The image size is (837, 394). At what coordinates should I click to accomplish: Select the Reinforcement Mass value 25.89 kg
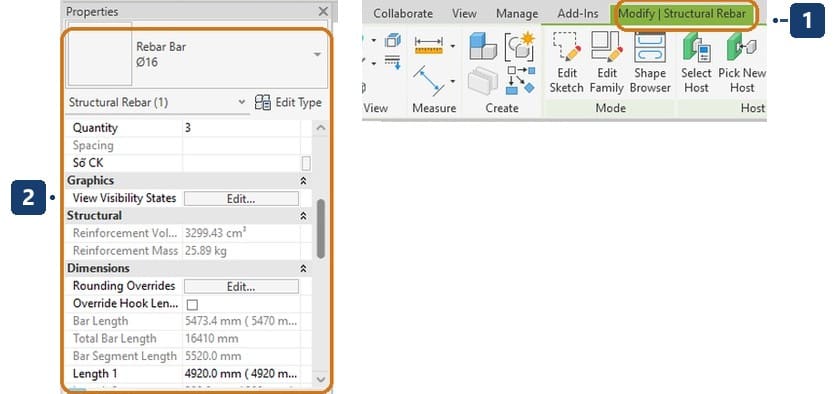click(241, 251)
